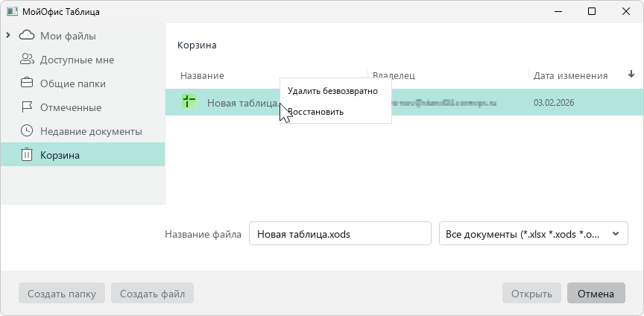
Task: Click the Открыть button
Action: point(531,293)
